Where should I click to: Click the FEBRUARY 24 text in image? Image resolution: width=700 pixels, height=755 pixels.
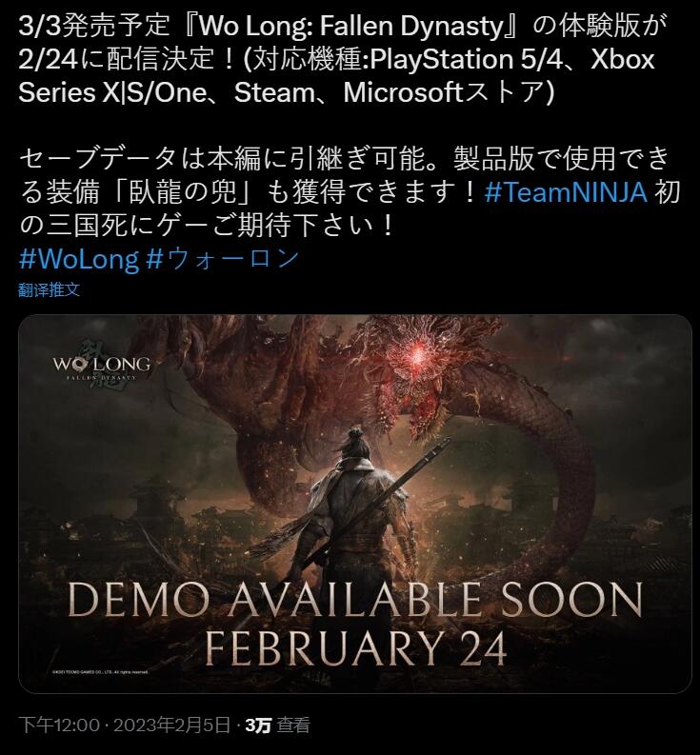click(355, 647)
